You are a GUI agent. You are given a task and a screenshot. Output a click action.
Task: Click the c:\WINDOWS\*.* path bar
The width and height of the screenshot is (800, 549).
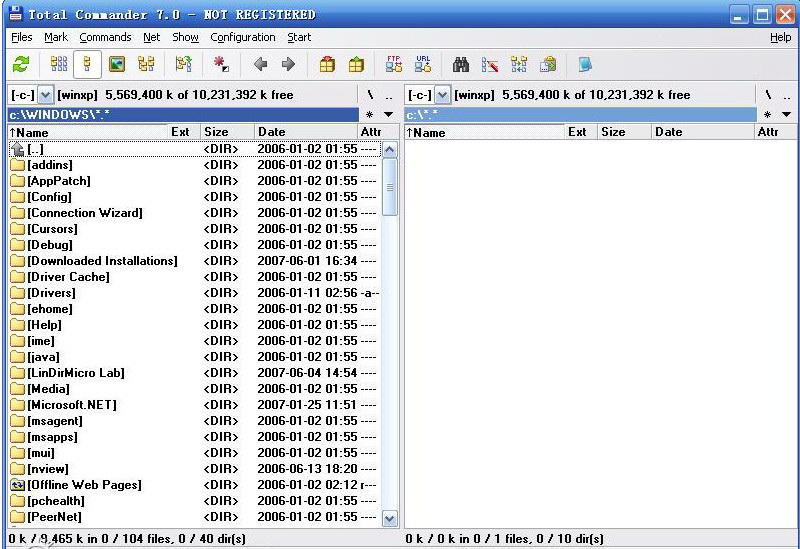183,115
